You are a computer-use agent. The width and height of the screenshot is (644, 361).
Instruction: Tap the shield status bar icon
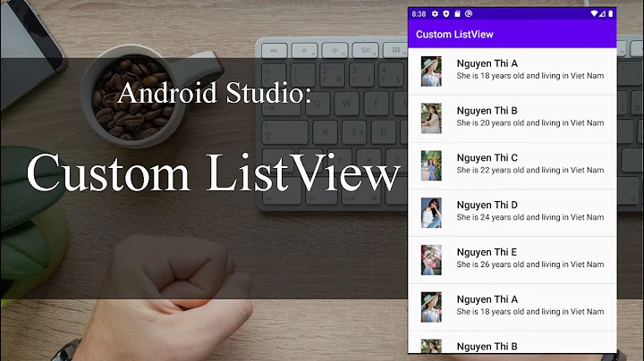pos(446,13)
